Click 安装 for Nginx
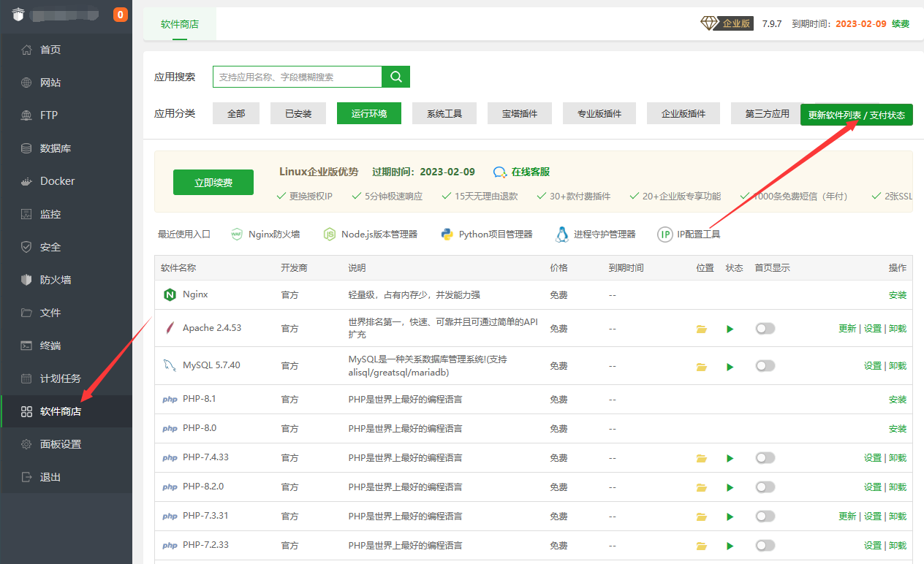This screenshot has width=924, height=564. pyautogui.click(x=898, y=295)
